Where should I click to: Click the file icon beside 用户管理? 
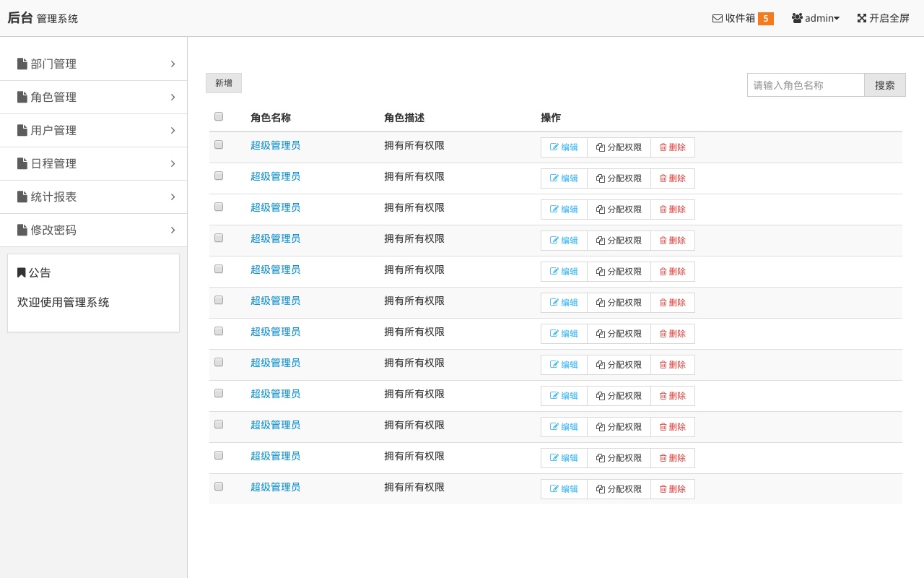point(22,130)
